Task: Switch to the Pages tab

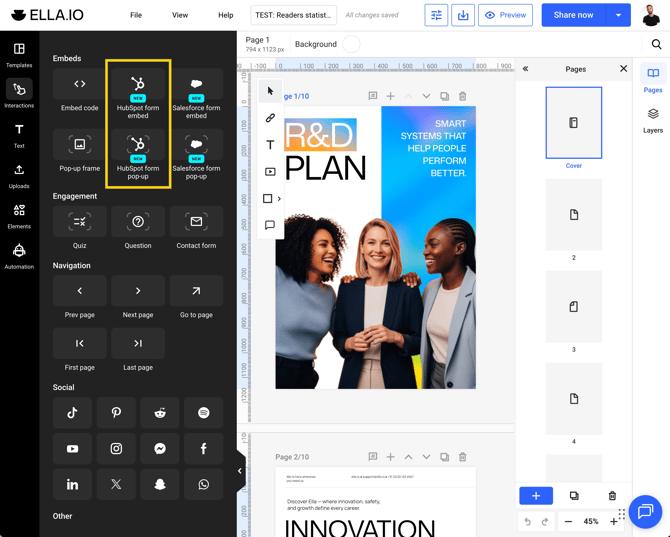Action: [x=653, y=78]
